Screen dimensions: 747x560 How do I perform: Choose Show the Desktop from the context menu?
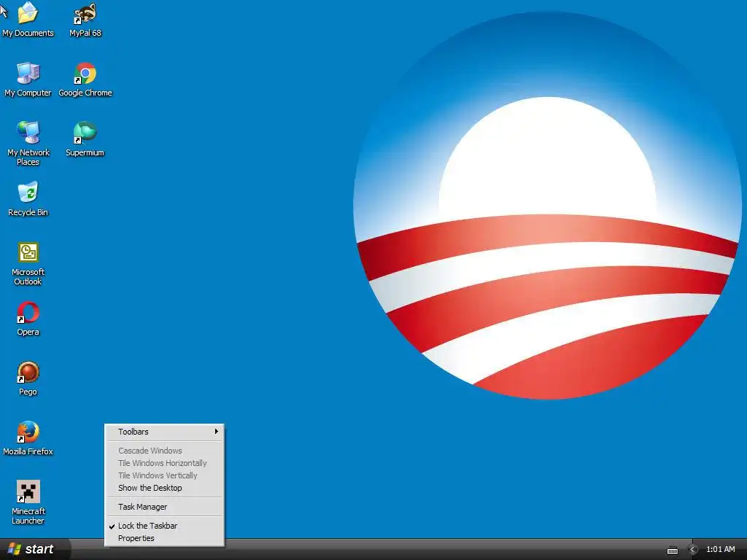(x=164, y=488)
